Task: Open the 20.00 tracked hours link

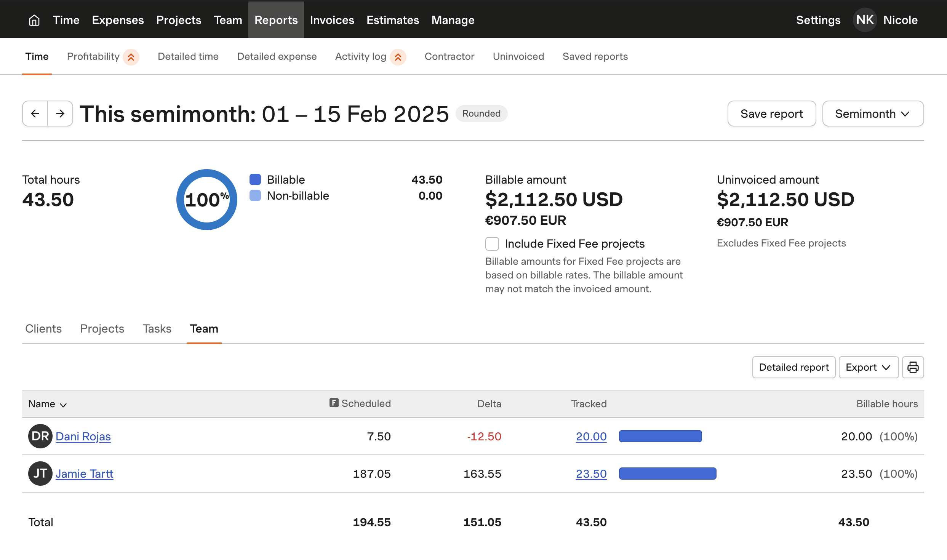Action: (591, 436)
